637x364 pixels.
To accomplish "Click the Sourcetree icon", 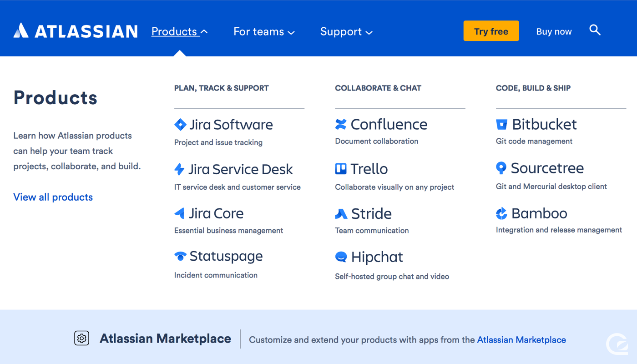I will tap(501, 168).
